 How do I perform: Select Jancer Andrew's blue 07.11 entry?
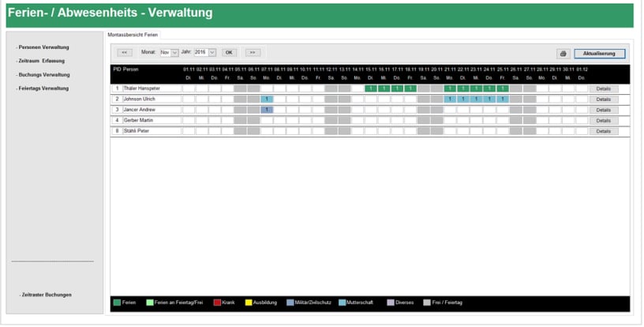click(266, 110)
